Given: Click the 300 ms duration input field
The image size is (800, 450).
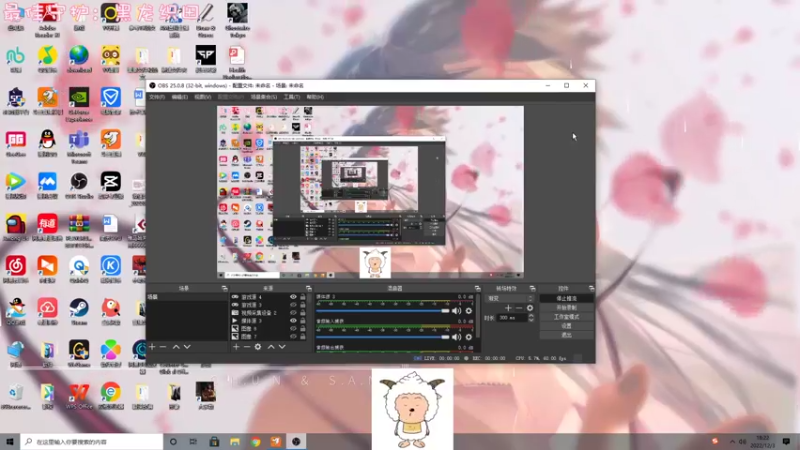Looking at the screenshot, I should (x=512, y=318).
